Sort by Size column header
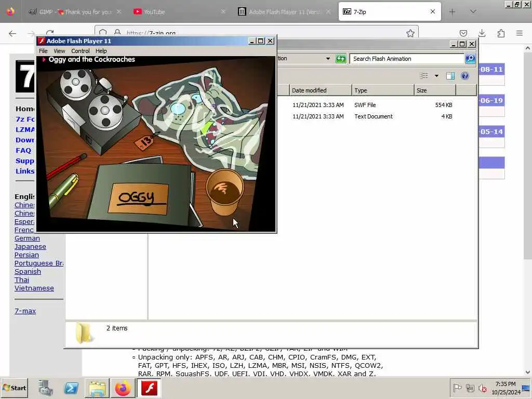Image resolution: width=532 pixels, height=399 pixels. 435,90
